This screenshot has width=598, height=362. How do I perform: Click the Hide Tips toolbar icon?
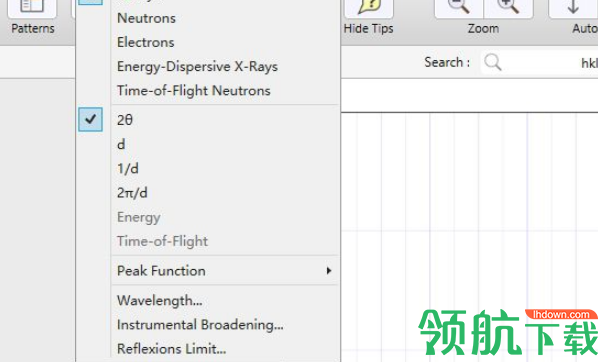point(369,8)
